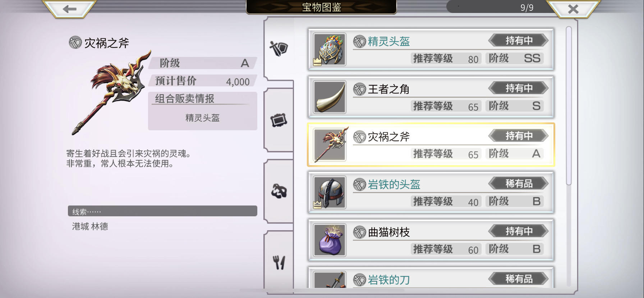Choose the 岩铁的头盔 helmet icon
644x298 pixels.
(x=330, y=193)
